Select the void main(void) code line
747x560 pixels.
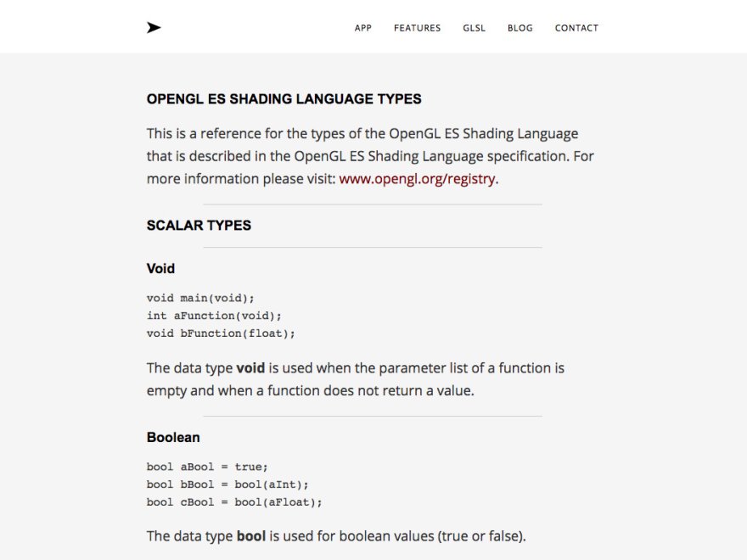tap(200, 298)
